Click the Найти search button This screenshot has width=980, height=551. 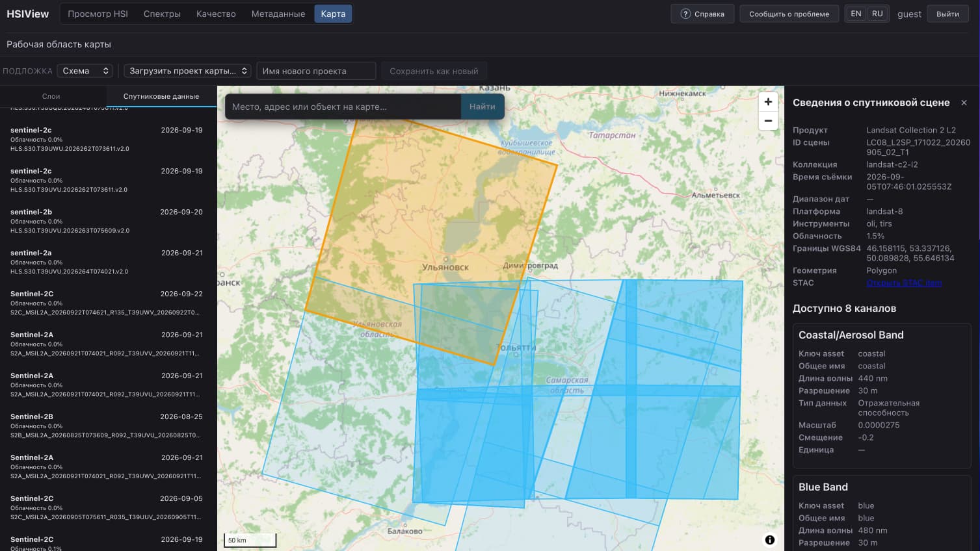(483, 107)
